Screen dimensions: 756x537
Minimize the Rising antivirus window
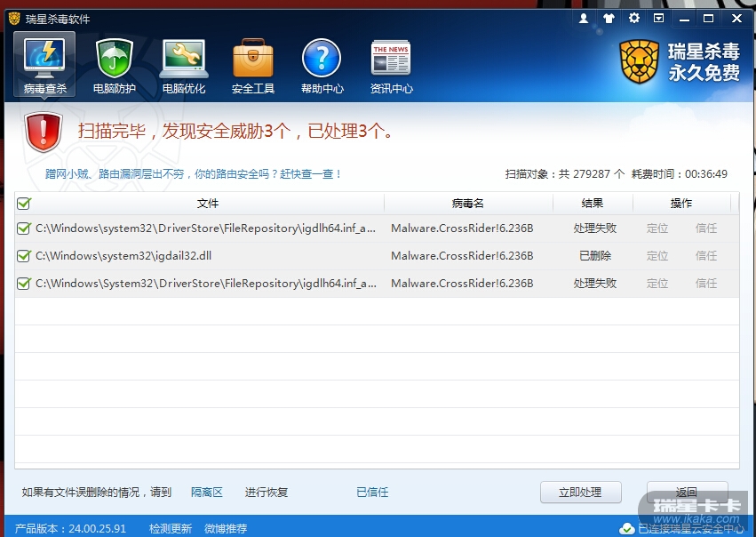[684, 19]
